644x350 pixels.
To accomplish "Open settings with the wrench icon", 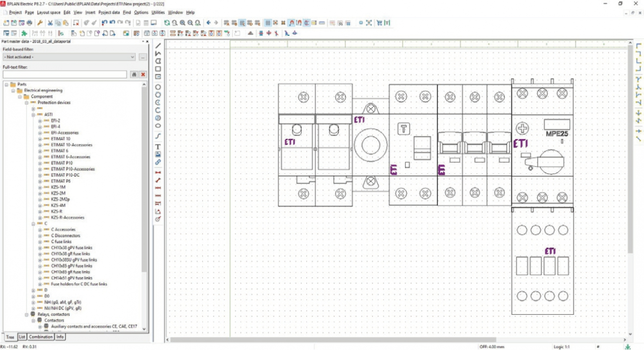I will click(40, 23).
